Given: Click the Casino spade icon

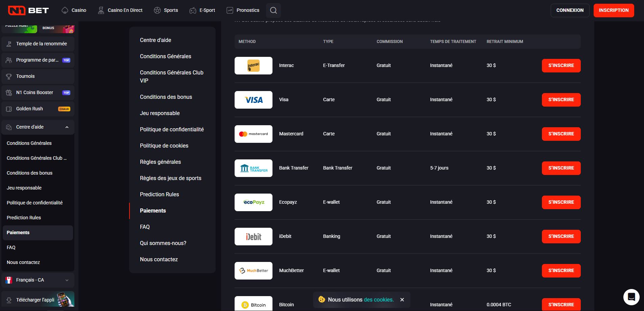Looking at the screenshot, I should [x=65, y=10].
